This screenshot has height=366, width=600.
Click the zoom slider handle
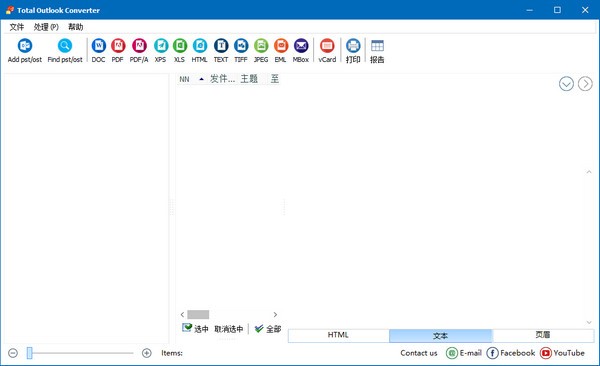click(x=29, y=353)
